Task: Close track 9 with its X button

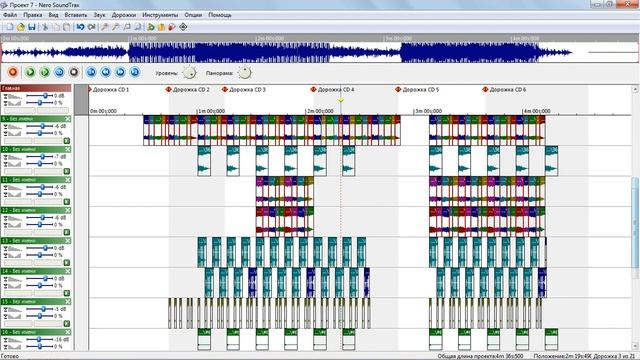Action: coord(68,119)
